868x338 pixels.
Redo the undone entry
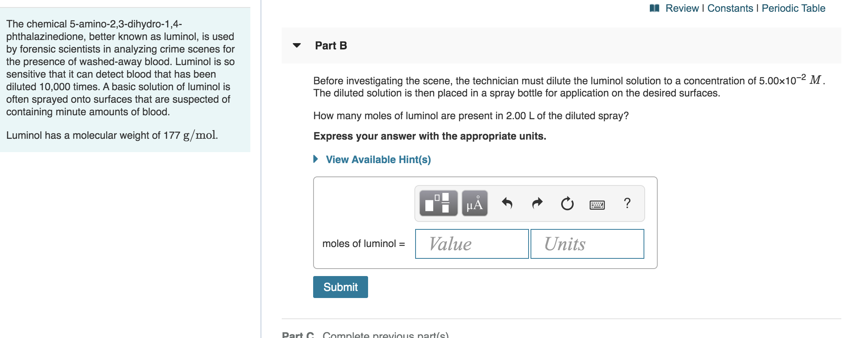click(537, 203)
